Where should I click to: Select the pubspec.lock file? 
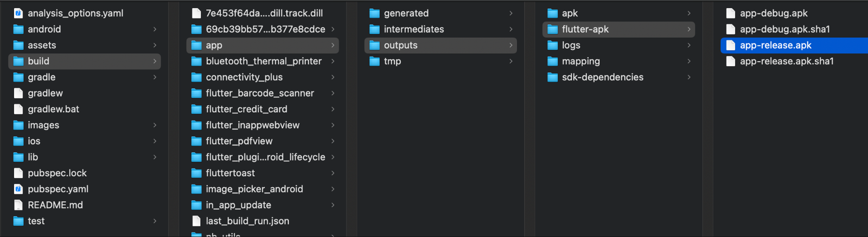57,173
